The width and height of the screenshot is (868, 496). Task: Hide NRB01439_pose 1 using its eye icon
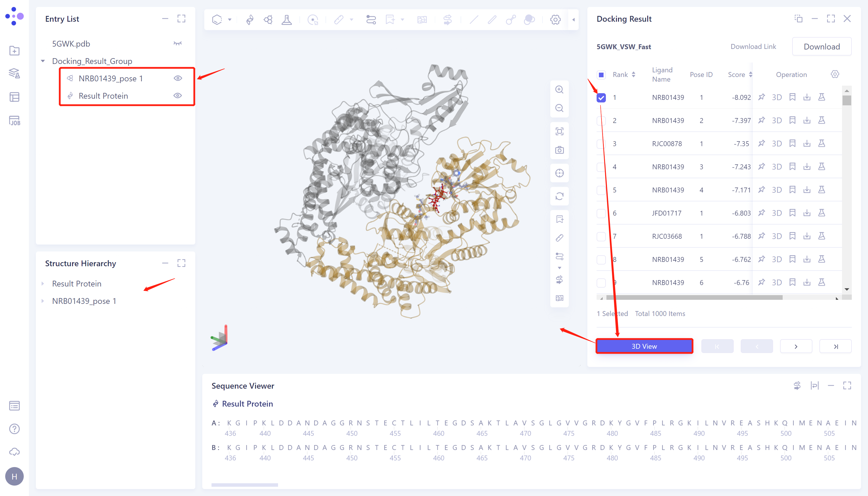[179, 78]
